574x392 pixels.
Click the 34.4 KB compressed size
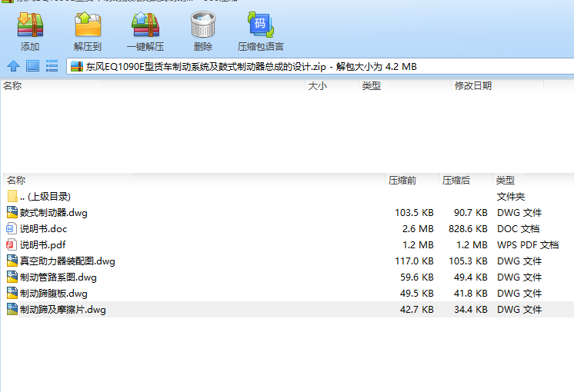470,309
